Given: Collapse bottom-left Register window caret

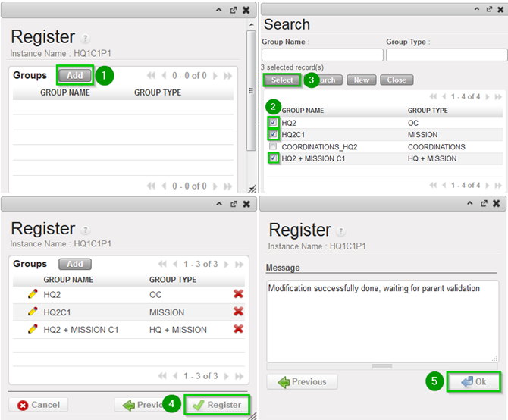Looking at the screenshot, I should pos(219,204).
